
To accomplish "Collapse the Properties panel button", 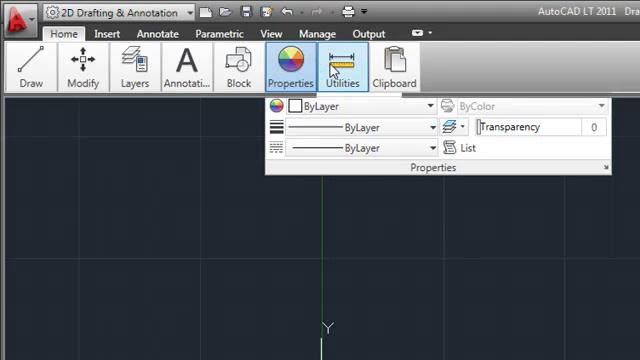I will point(291,67).
